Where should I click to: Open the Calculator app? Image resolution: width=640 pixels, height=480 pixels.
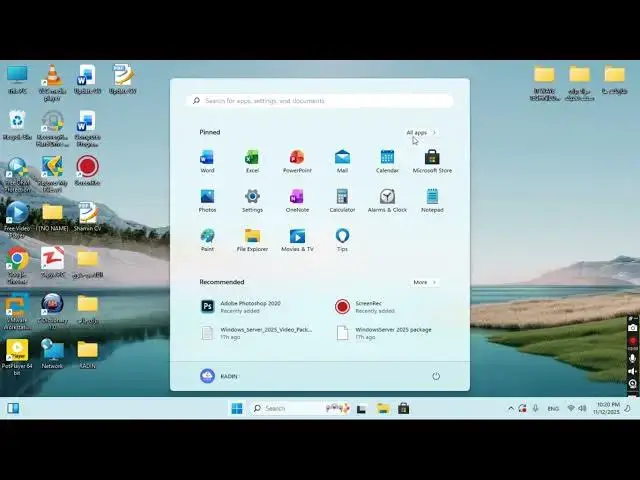click(x=342, y=201)
